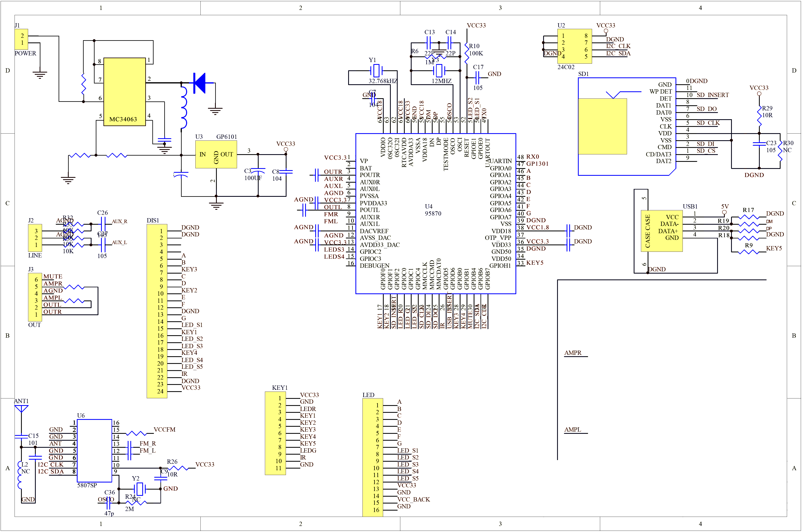Select the I2C_CLK label at U2
Image resolution: width=803 pixels, height=532 pixels.
pyautogui.click(x=618, y=46)
